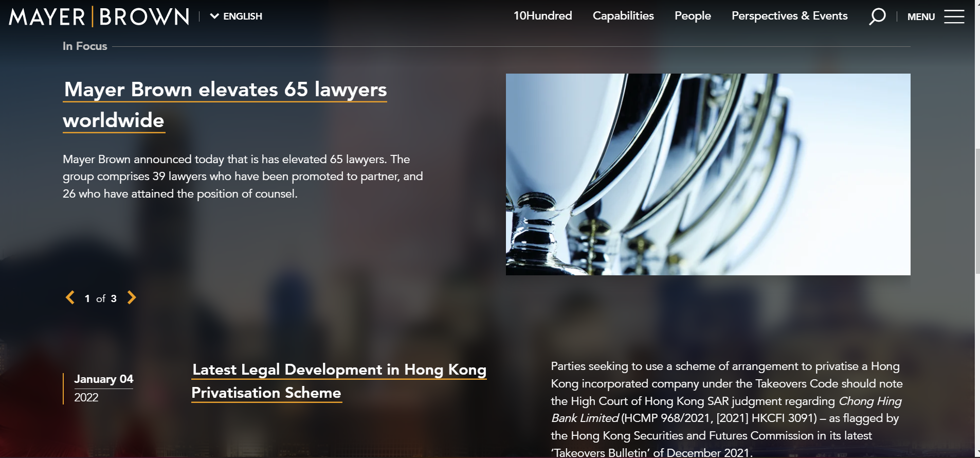Screen dimensions: 980x458
Task: Advance to next In Focus slide arrow
Action: pyautogui.click(x=132, y=297)
